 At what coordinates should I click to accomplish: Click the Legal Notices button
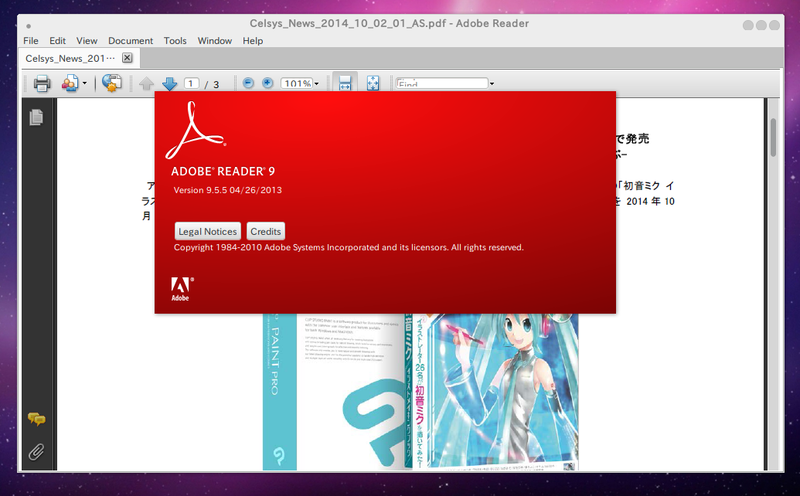click(x=208, y=231)
